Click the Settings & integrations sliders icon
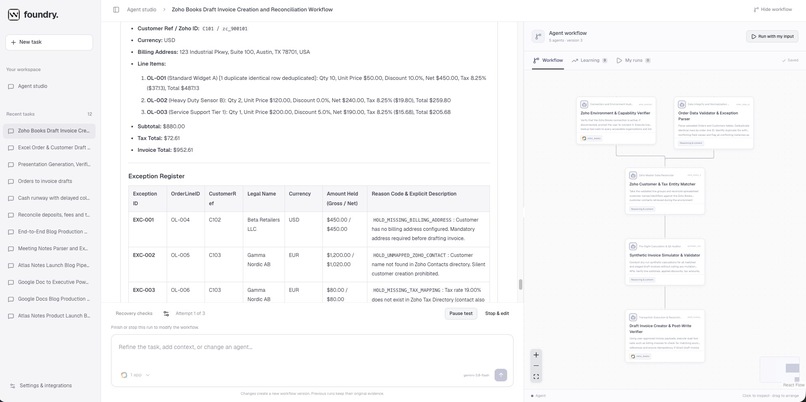This screenshot has width=806, height=402. pos(12,386)
